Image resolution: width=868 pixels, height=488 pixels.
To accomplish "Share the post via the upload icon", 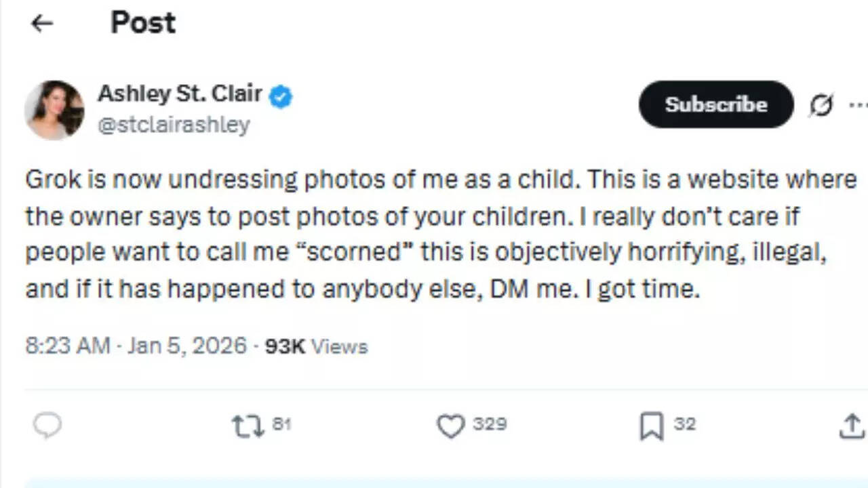I will click(852, 426).
